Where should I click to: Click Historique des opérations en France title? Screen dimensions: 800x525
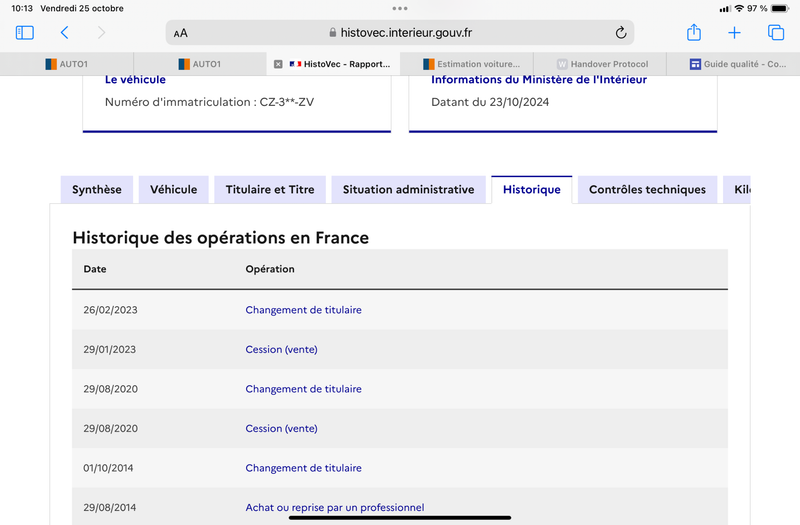pyautogui.click(x=220, y=238)
